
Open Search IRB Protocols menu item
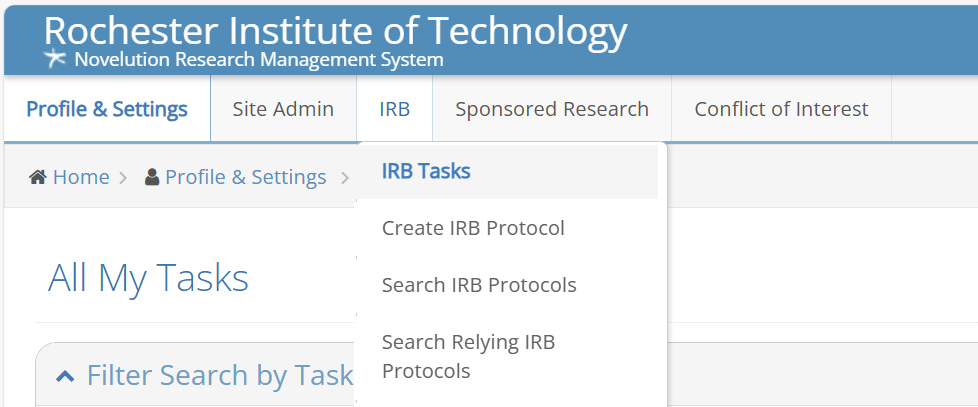pyautogui.click(x=479, y=285)
